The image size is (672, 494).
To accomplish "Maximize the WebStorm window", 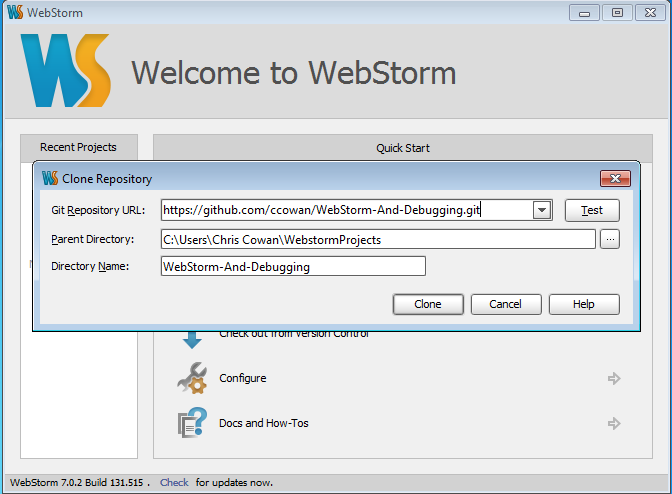I will coord(617,13).
